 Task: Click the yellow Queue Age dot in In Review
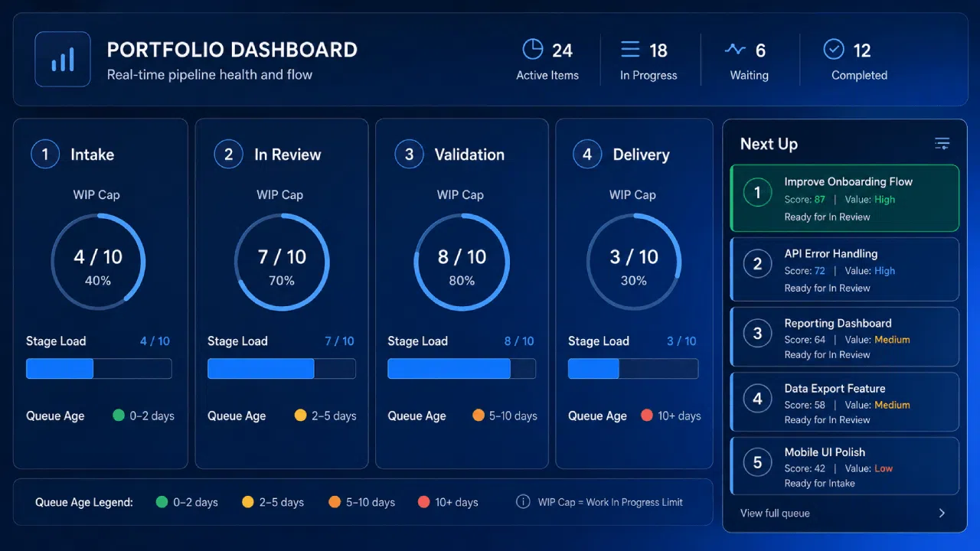300,416
